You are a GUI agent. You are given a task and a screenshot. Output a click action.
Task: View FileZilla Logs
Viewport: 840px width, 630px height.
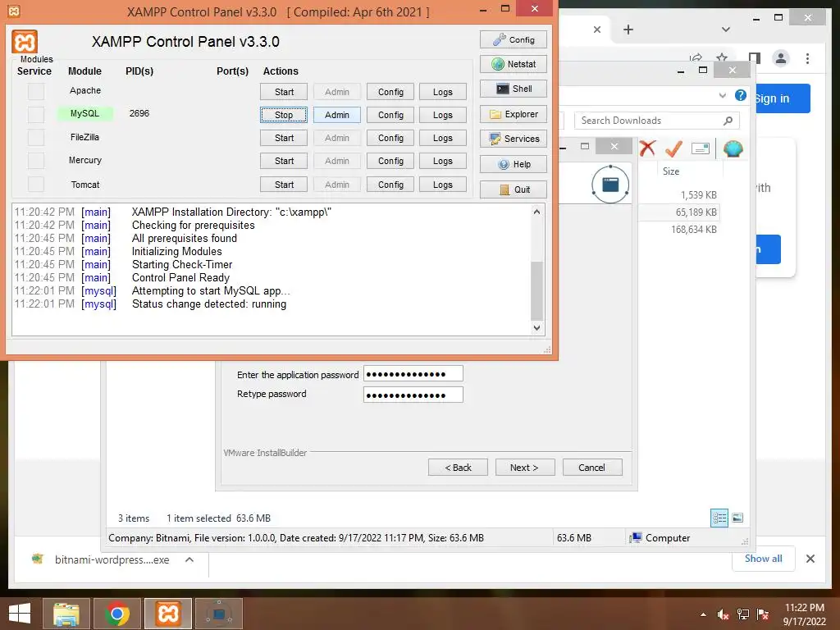(x=443, y=138)
